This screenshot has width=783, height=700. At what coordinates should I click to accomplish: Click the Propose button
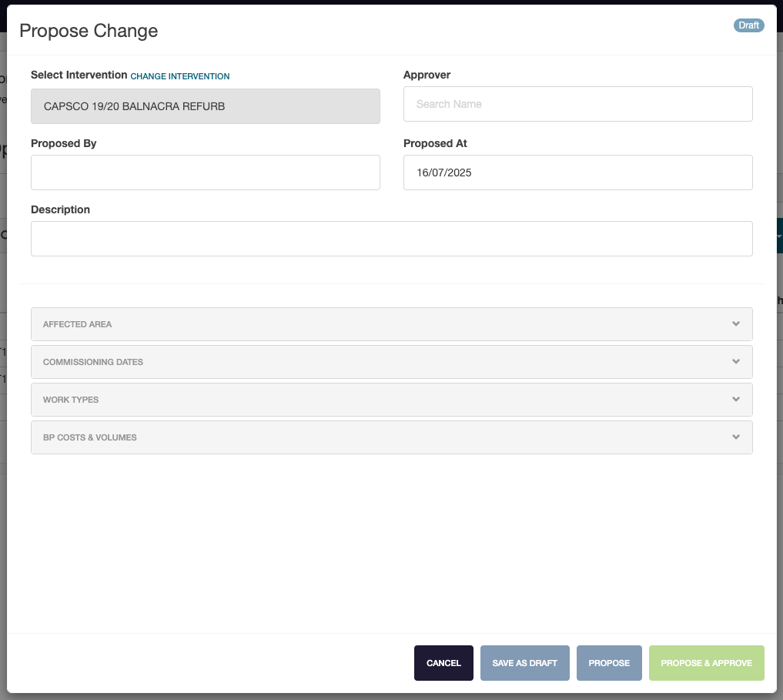[x=609, y=663]
